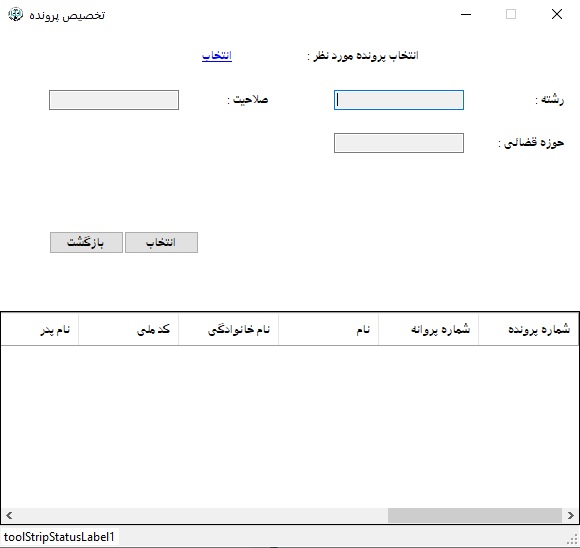
Task: Focus the رشته text field
Action: 399,100
